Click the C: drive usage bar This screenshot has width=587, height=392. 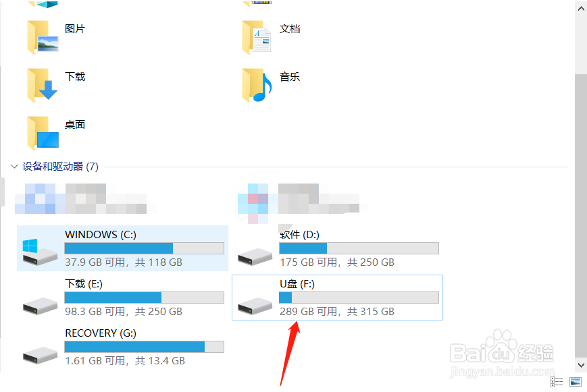click(x=144, y=248)
